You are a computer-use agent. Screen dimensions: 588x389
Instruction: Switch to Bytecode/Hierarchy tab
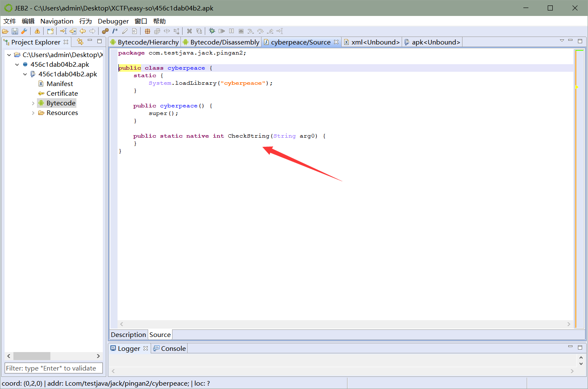click(x=144, y=42)
